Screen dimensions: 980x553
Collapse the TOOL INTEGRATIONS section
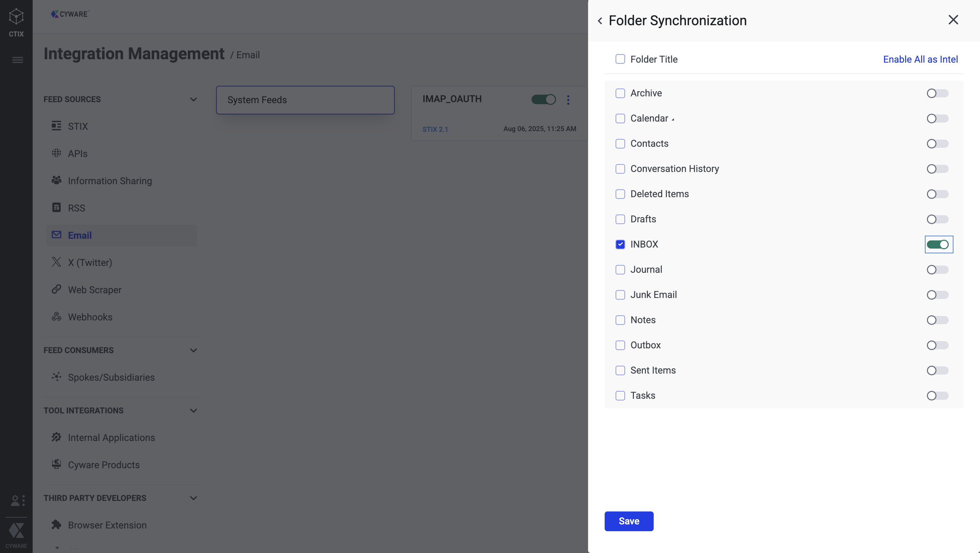pyautogui.click(x=193, y=411)
